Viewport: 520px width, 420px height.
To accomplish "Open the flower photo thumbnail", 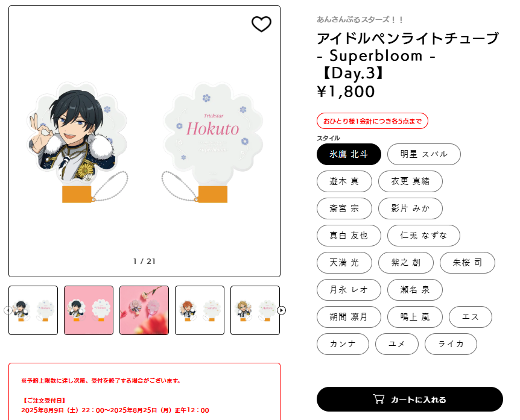I will [144, 310].
